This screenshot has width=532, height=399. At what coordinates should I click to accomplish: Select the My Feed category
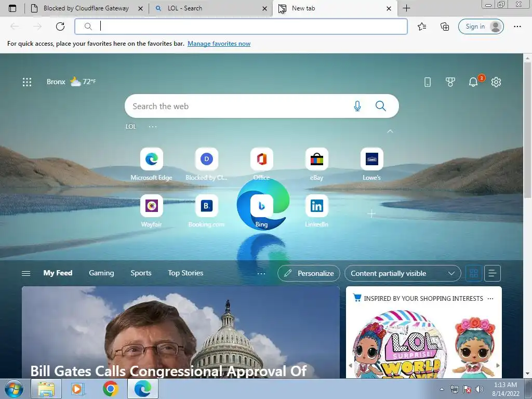(58, 273)
